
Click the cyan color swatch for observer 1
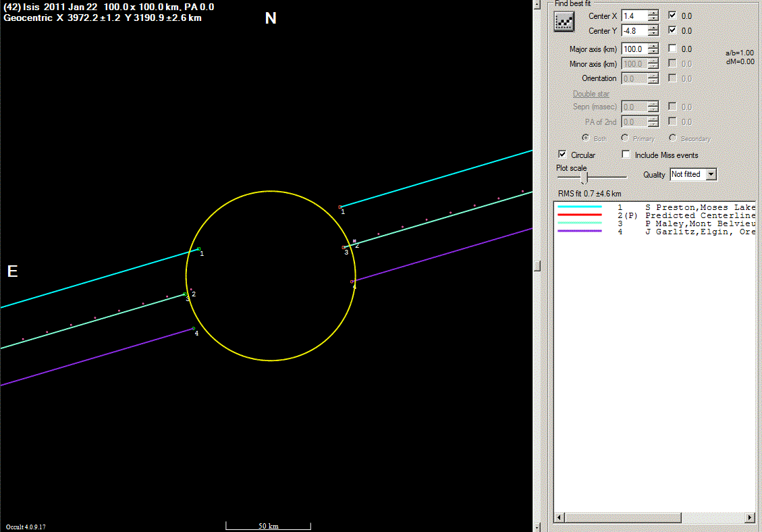tap(580, 207)
